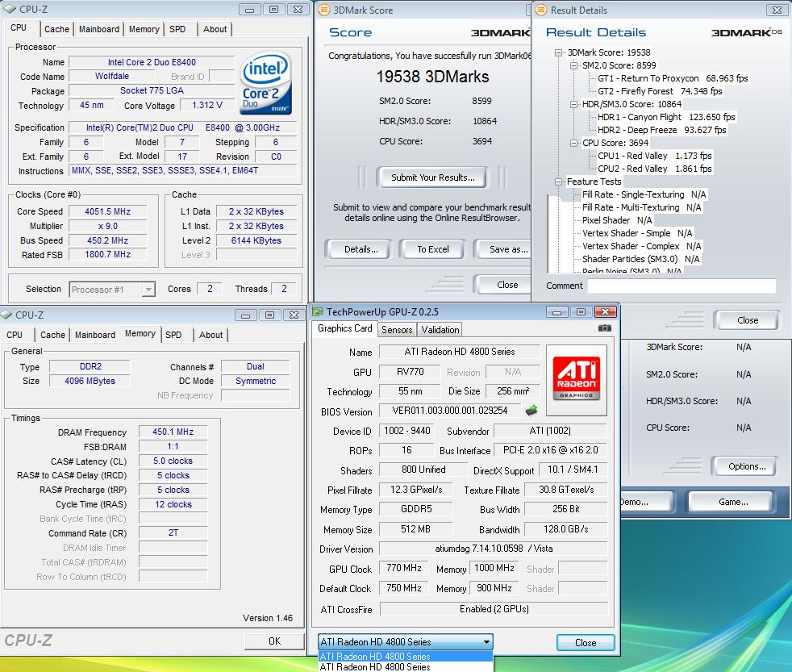Click the OK button in CPU-Z
This screenshot has width=792, height=672.
point(274,641)
